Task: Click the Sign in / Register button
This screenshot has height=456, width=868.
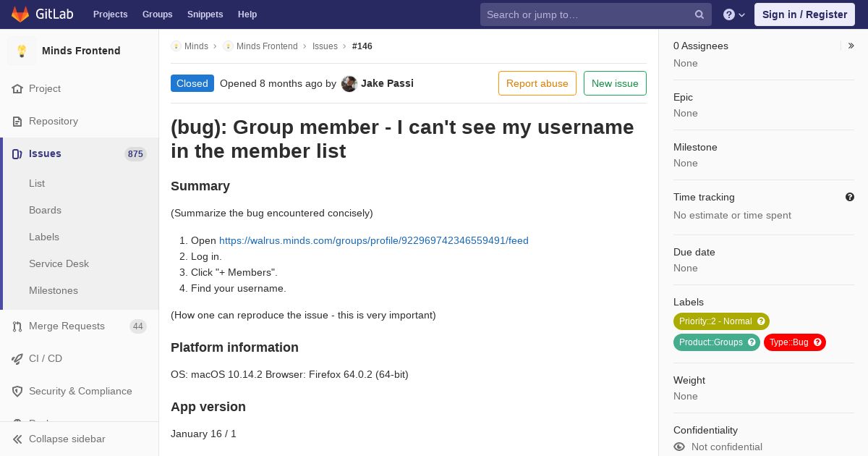Action: point(804,14)
